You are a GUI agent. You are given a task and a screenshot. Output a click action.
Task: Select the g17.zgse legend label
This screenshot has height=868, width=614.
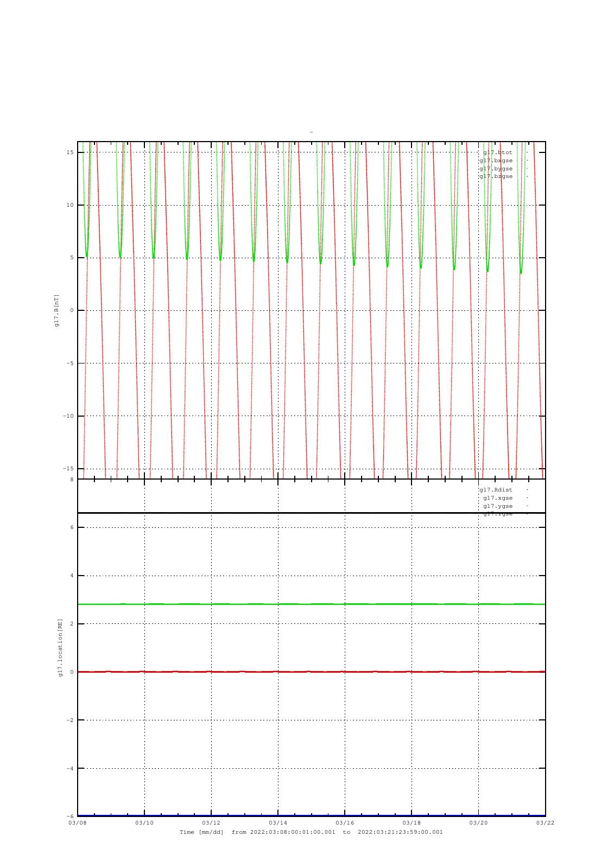pos(498,514)
